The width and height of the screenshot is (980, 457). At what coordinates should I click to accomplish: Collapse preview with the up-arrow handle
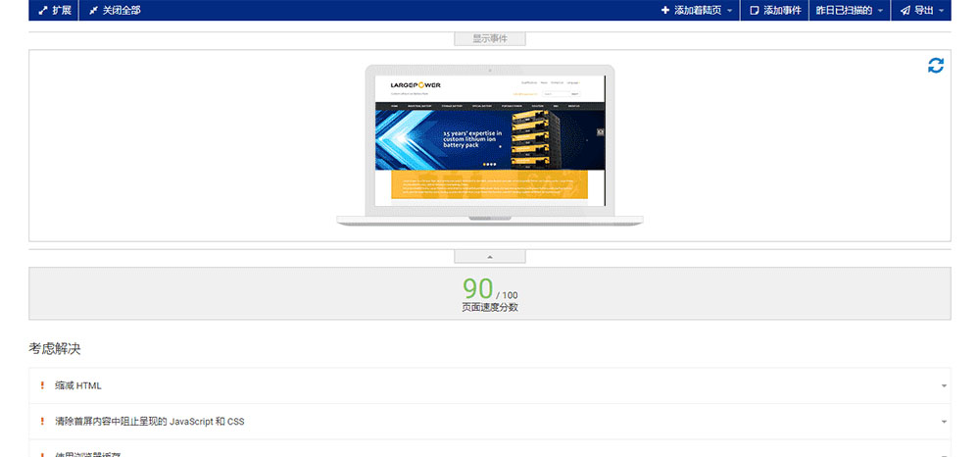click(x=490, y=257)
